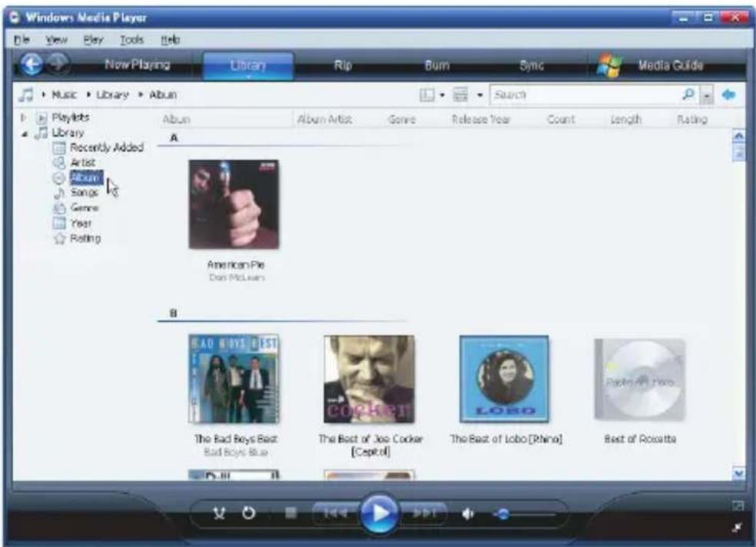
Task: Mute the sound with speaker button
Action: 468,514
